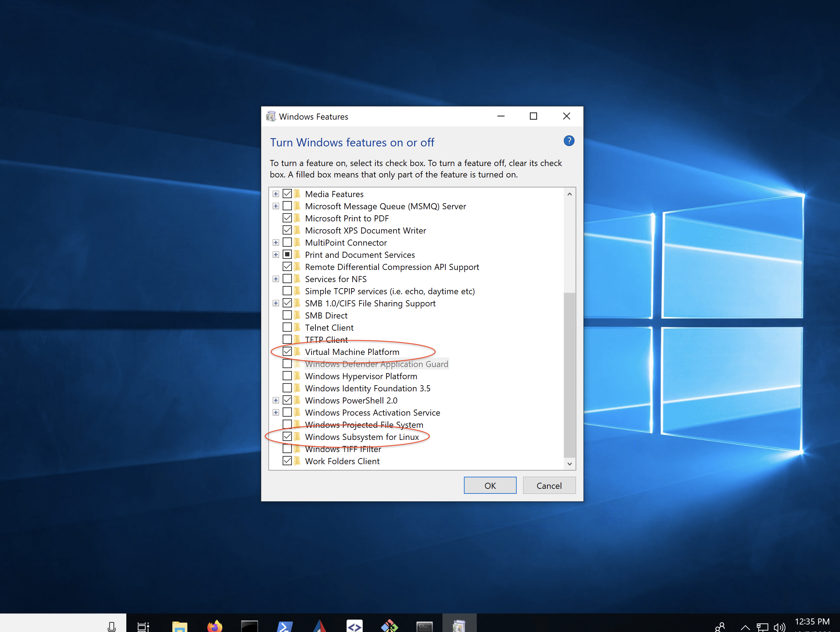
Task: Open Command Prompt from the taskbar
Action: [x=424, y=625]
